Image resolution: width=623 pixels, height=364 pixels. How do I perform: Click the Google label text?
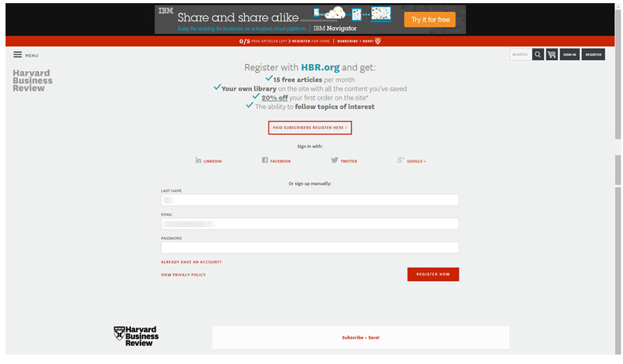pos(416,161)
